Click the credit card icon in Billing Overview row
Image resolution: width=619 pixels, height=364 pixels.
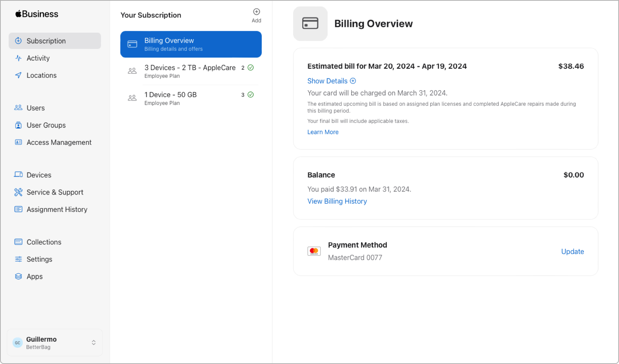click(x=132, y=44)
